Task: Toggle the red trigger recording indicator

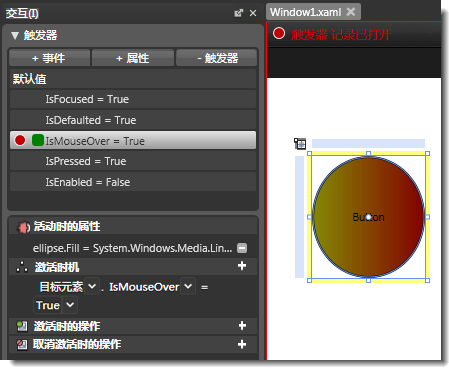Action: click(279, 33)
